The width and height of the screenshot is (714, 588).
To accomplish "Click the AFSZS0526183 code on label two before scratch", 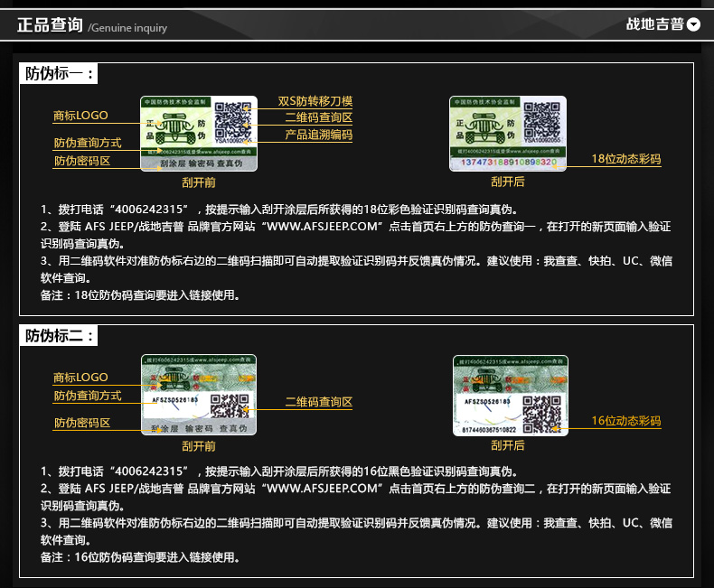I will click(174, 400).
